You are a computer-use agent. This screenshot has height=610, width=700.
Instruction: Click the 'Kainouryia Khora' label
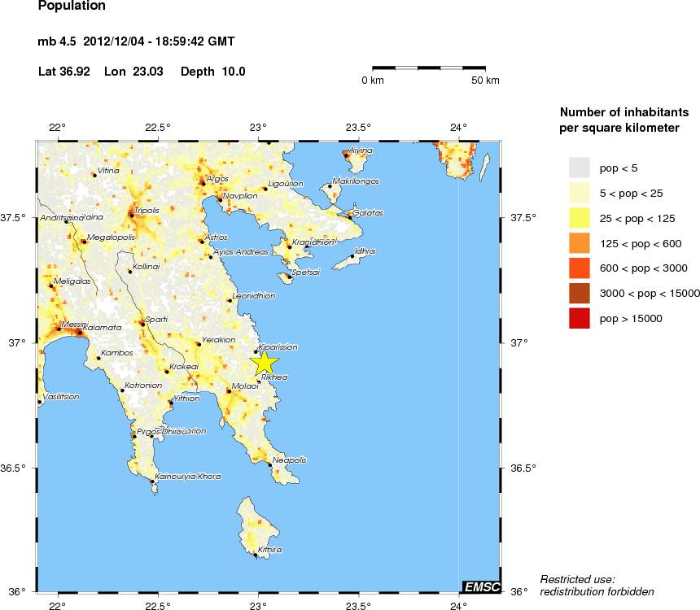[x=188, y=476]
